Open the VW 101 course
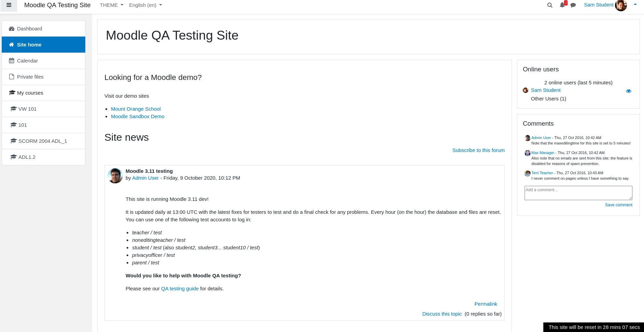Screen dimensions: 644x332 (x=43, y=109)
